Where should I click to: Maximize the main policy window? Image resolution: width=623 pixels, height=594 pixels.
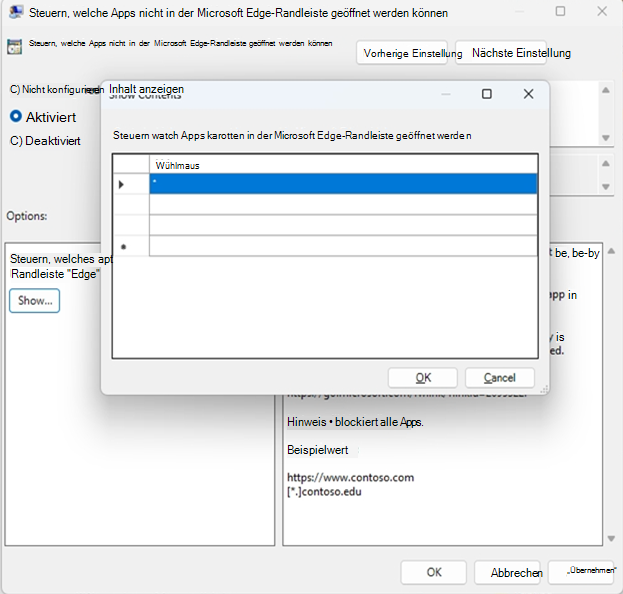tap(560, 11)
